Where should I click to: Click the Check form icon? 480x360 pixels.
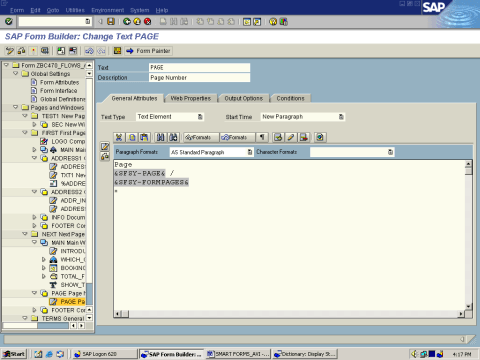tap(22, 51)
